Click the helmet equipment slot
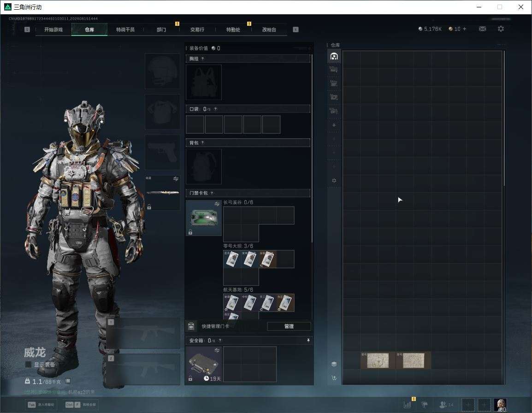Image resolution: width=532 pixels, height=413 pixels. point(163,71)
